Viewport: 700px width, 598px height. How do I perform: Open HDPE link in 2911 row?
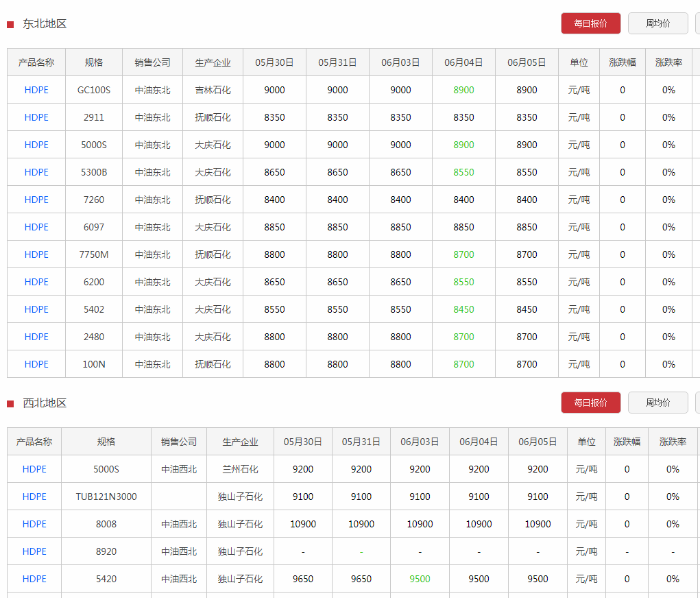tap(36, 117)
